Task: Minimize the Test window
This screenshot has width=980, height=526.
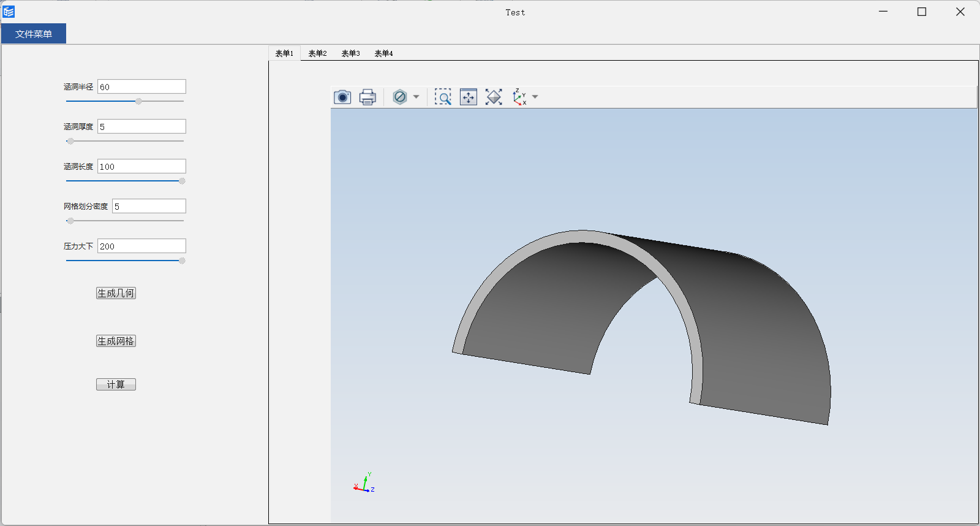Action: 883,12
